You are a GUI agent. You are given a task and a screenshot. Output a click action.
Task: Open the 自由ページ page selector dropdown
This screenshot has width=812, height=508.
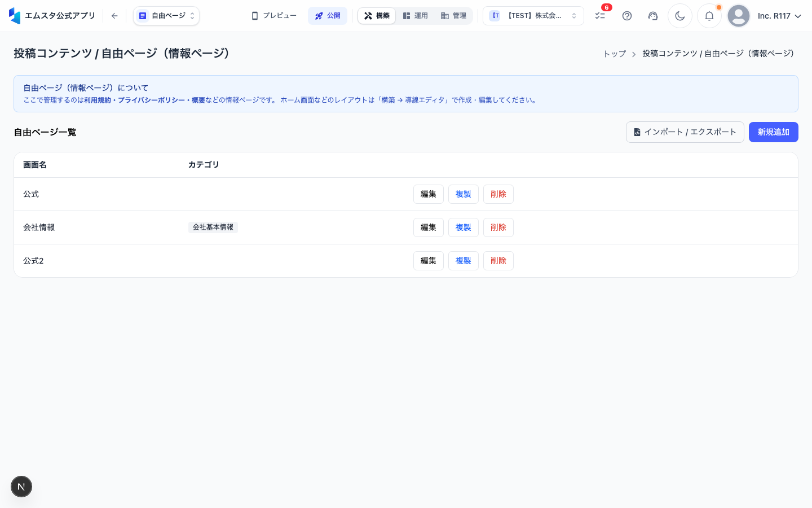pyautogui.click(x=166, y=16)
